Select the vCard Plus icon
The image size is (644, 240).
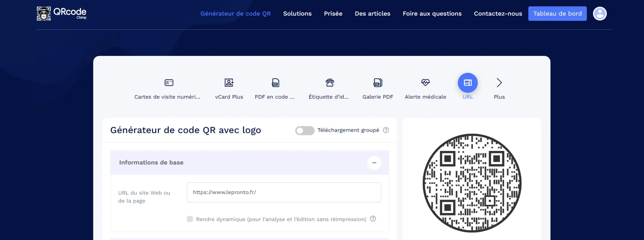(x=229, y=83)
